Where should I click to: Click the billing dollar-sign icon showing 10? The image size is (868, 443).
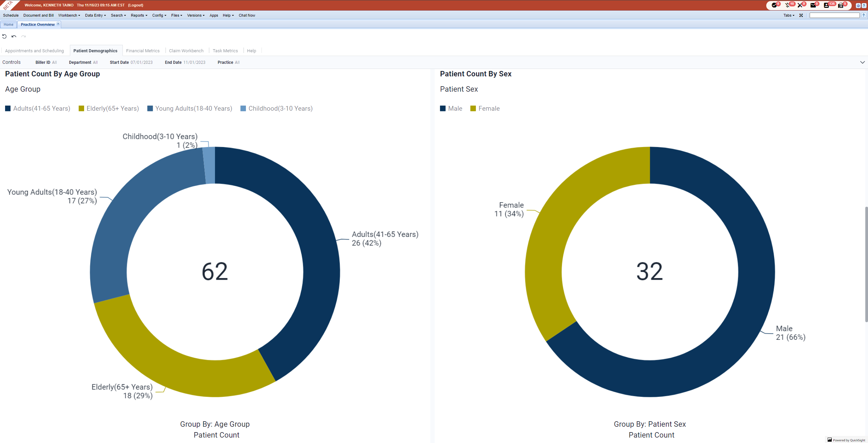click(x=787, y=5)
